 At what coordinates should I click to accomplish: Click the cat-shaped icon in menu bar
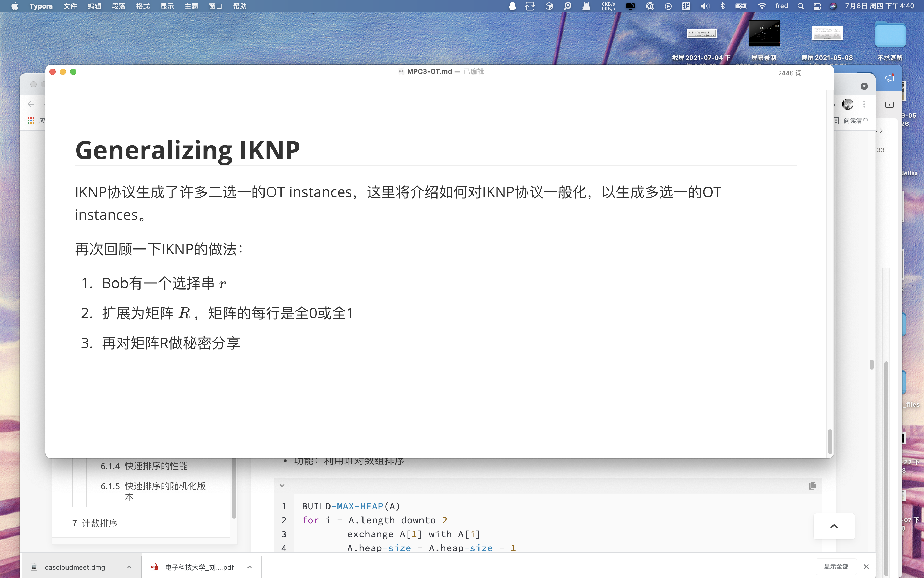pos(586,6)
